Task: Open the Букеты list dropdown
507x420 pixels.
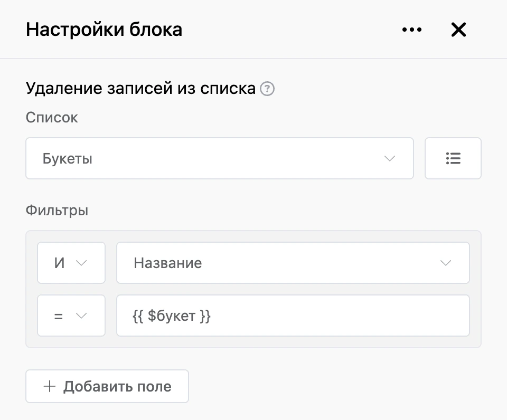Action: (x=220, y=158)
